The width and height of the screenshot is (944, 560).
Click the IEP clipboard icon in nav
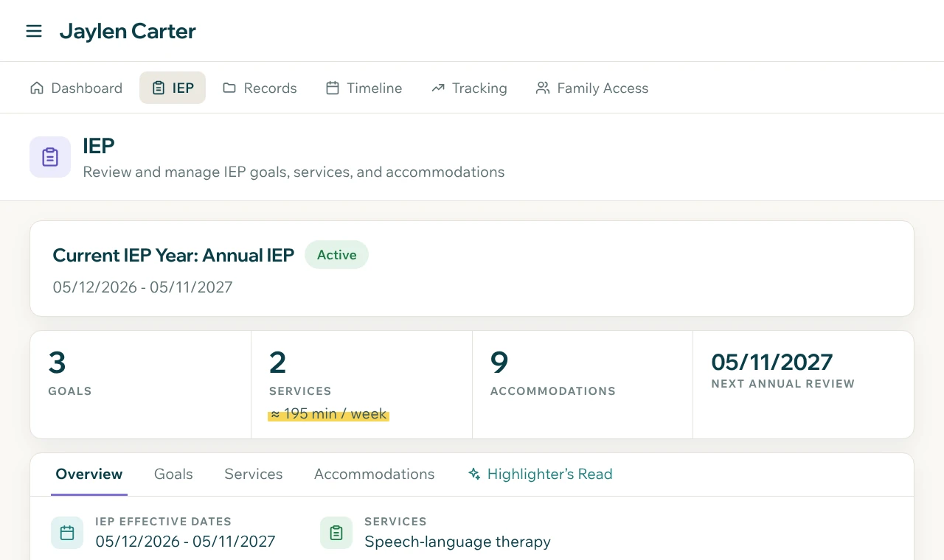[x=159, y=88]
